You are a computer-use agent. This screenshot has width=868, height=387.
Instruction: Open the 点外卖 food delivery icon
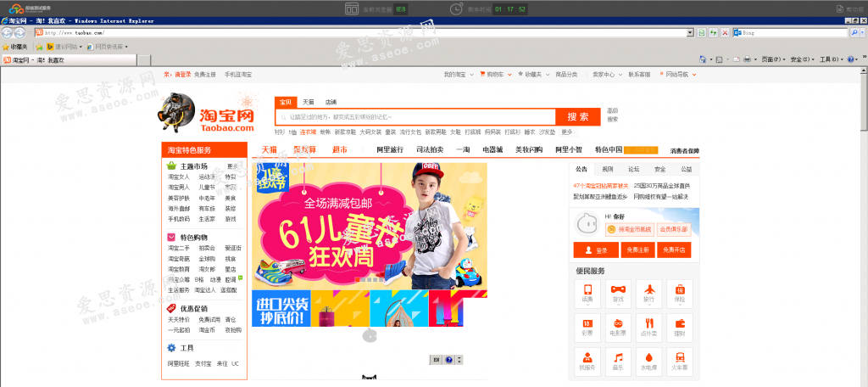coord(648,325)
